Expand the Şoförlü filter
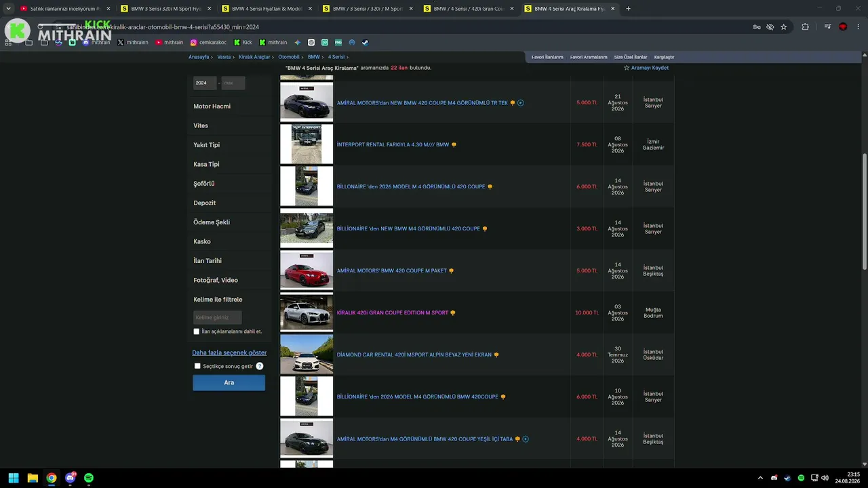This screenshot has width=868, height=488. (x=229, y=184)
